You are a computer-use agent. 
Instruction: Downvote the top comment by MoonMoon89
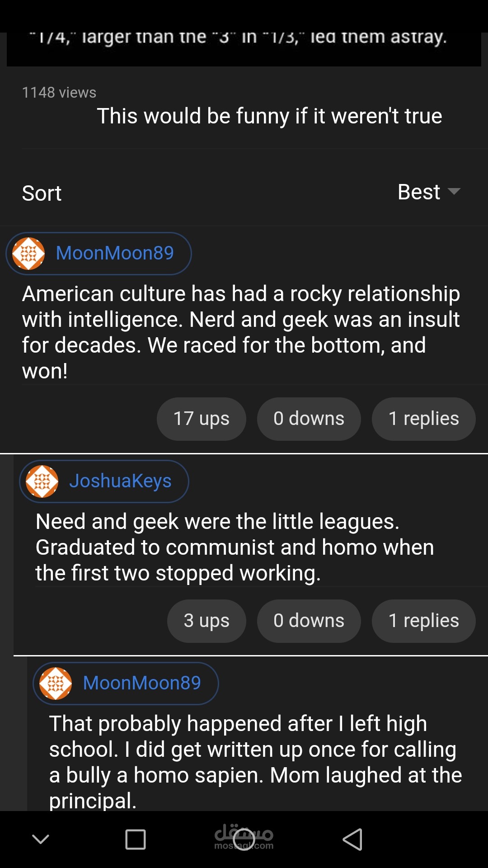pyautogui.click(x=309, y=419)
